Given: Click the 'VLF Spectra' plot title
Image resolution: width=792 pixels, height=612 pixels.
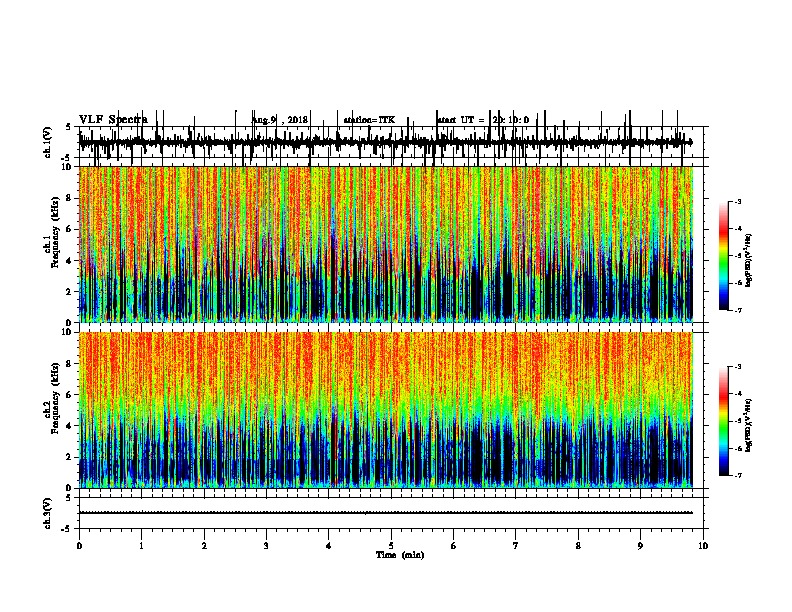Looking at the screenshot, I should click(x=113, y=120).
